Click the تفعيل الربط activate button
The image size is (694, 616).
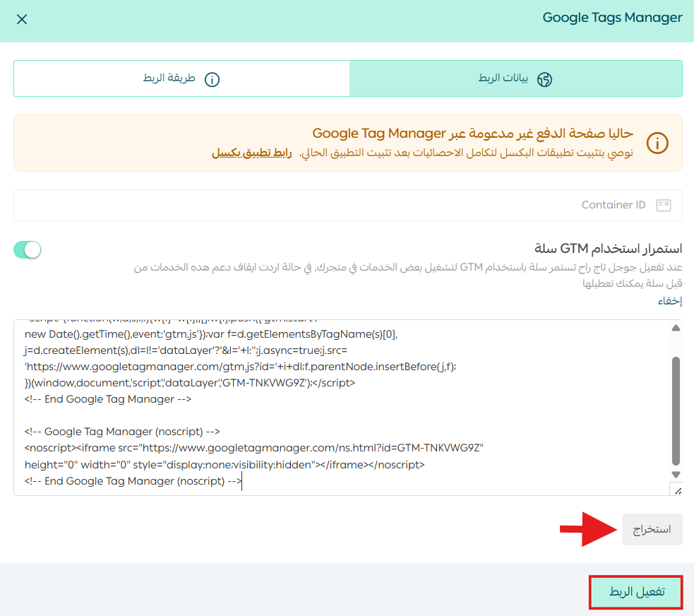636,592
